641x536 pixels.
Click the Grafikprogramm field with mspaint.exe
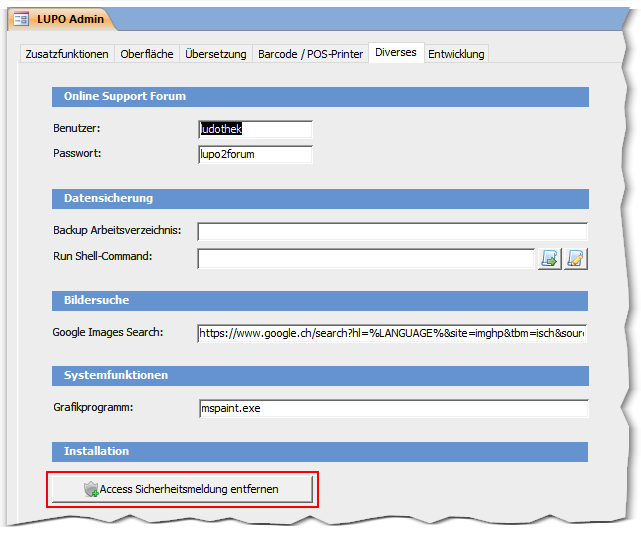click(394, 408)
